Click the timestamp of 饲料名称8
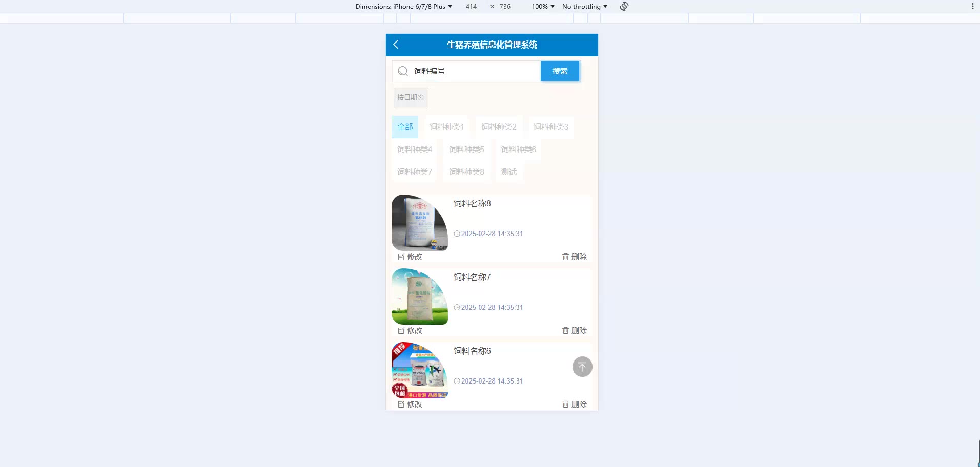This screenshot has width=980, height=467. pos(488,233)
